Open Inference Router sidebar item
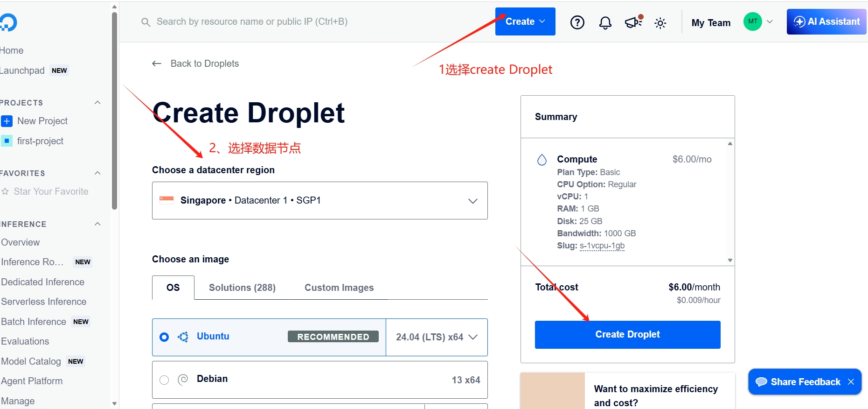This screenshot has width=868, height=409. pyautogui.click(x=32, y=262)
